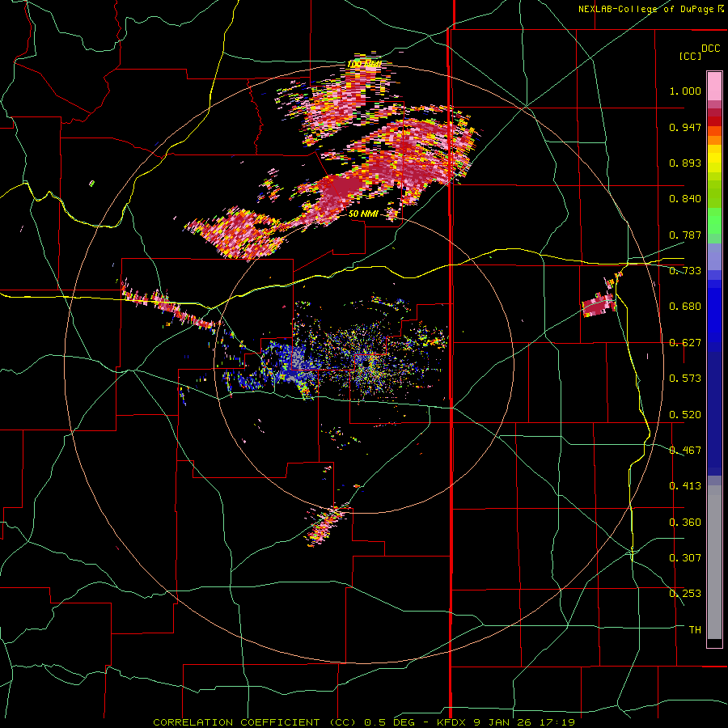
Task: Select the 0.360 scale value
Action: pos(685,523)
